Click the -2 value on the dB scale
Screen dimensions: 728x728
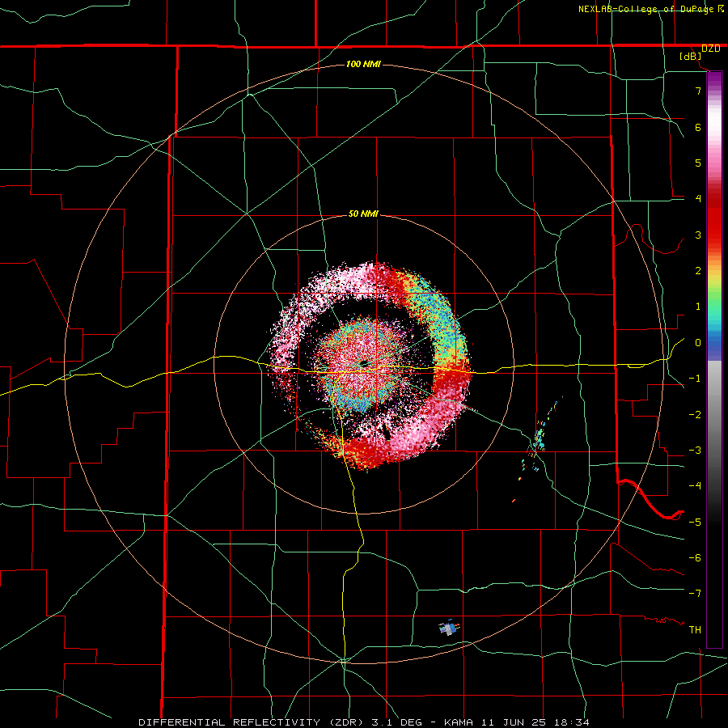(x=695, y=414)
